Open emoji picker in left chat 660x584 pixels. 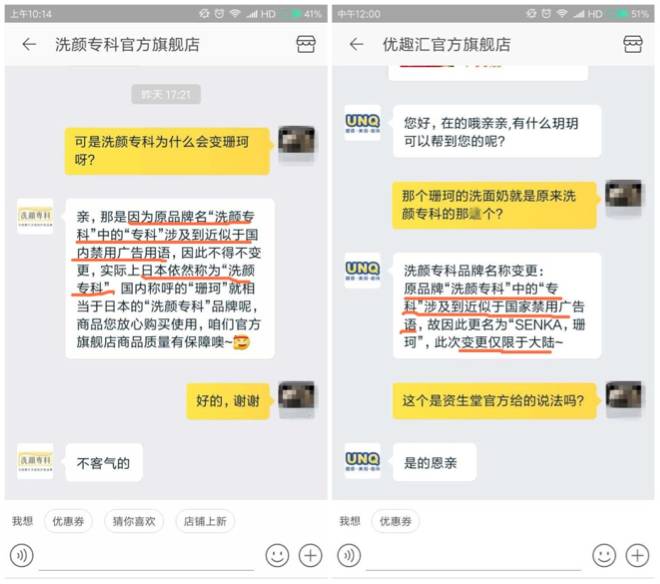pos(277,556)
